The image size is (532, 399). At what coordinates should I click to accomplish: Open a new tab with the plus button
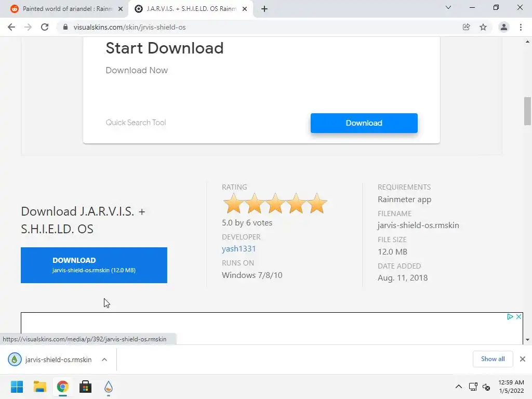point(264,9)
